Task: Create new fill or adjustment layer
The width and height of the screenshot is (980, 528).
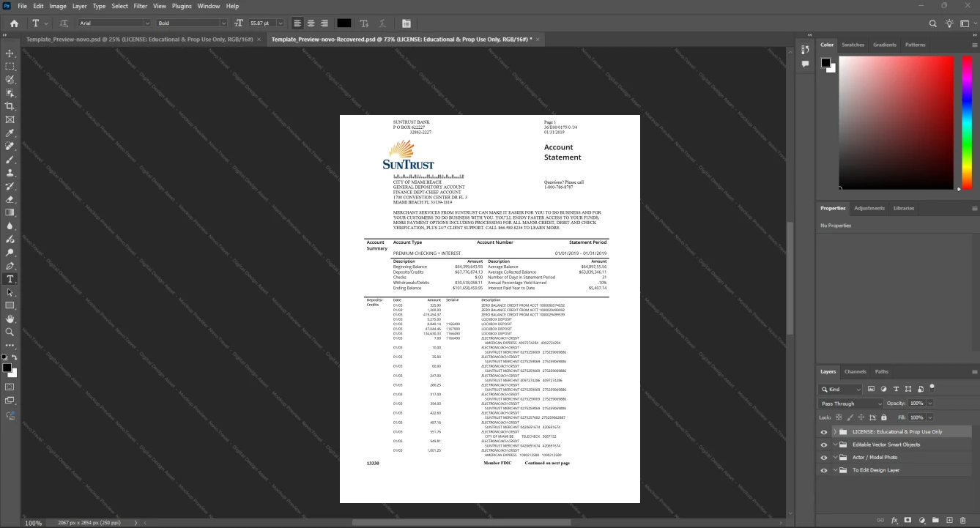Action: (922, 520)
